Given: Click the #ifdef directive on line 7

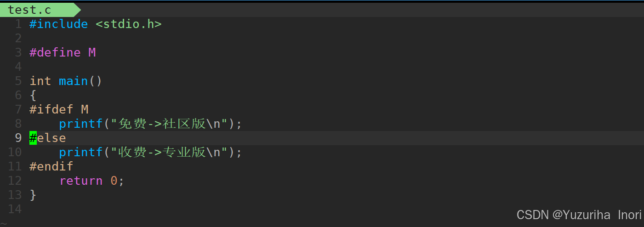Looking at the screenshot, I should coord(51,109).
